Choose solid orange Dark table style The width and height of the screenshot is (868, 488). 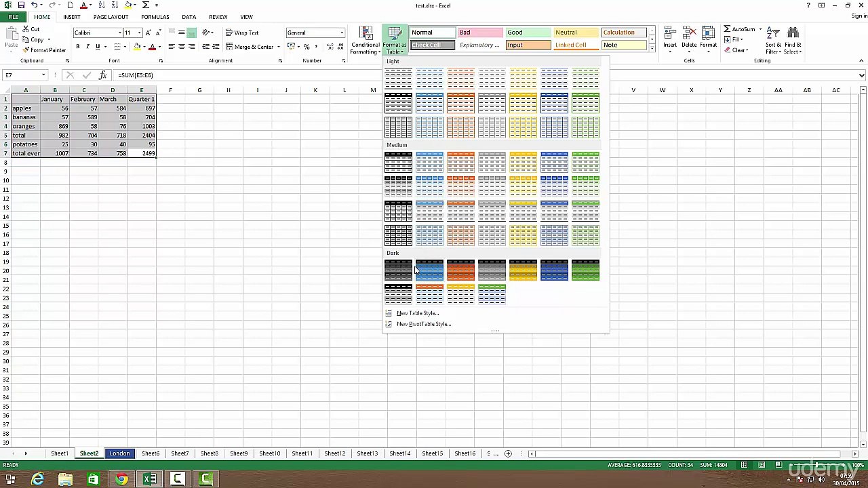click(x=460, y=270)
